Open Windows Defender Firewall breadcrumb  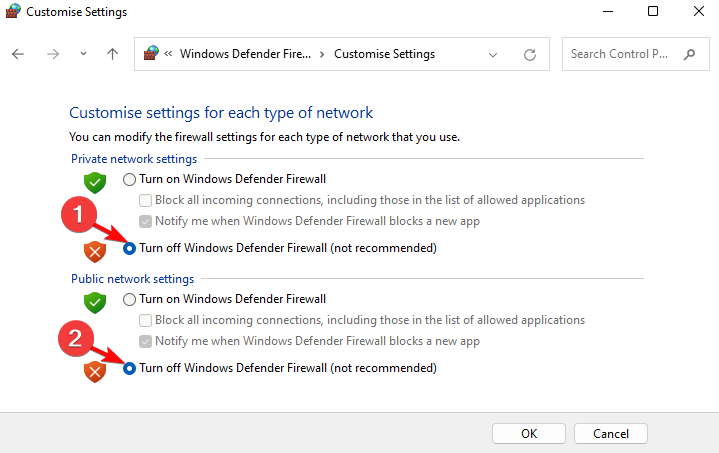(x=245, y=54)
